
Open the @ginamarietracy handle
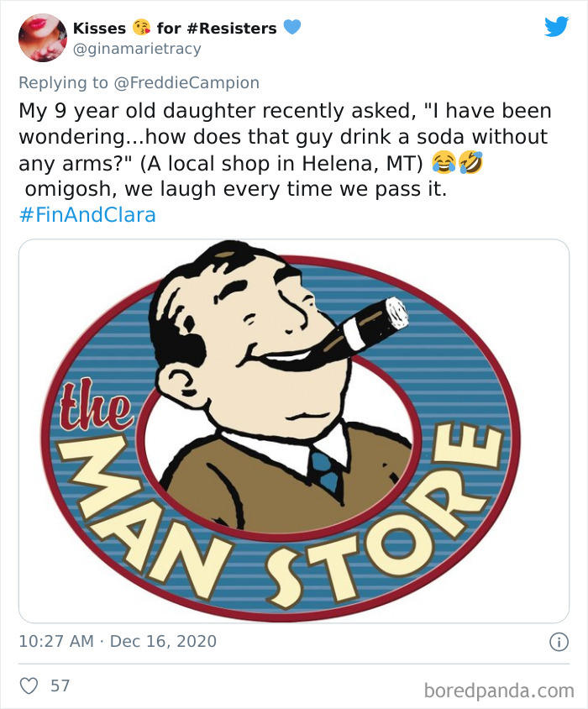tap(137, 49)
